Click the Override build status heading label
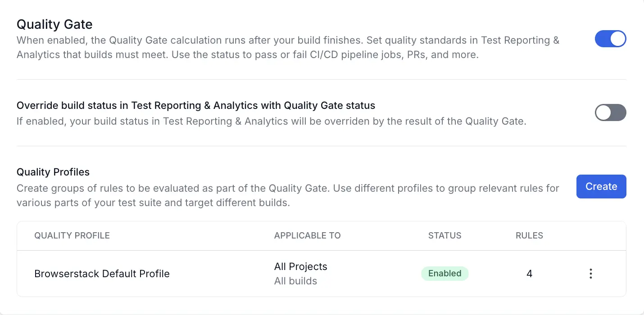This screenshot has width=644, height=315. coord(196,106)
